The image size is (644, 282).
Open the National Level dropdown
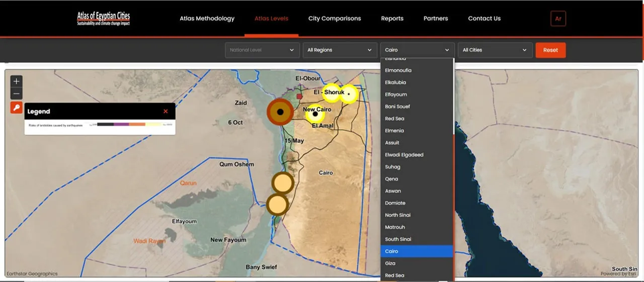262,50
